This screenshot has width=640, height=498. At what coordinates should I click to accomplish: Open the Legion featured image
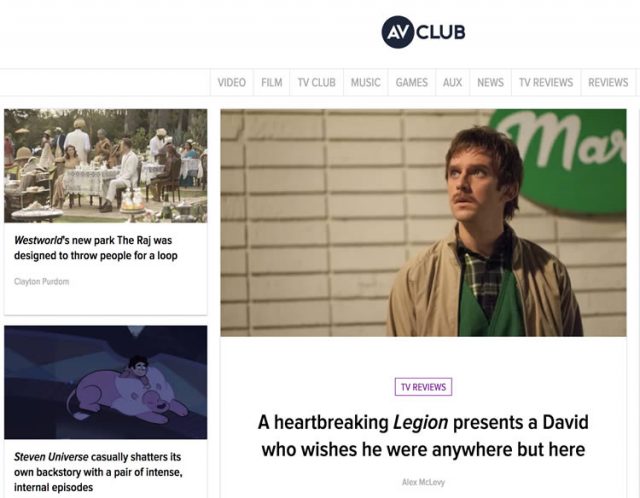click(x=423, y=222)
